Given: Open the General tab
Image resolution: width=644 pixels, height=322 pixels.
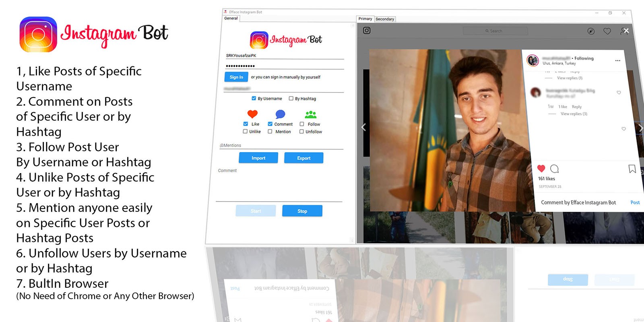Looking at the screenshot, I should [x=231, y=18].
